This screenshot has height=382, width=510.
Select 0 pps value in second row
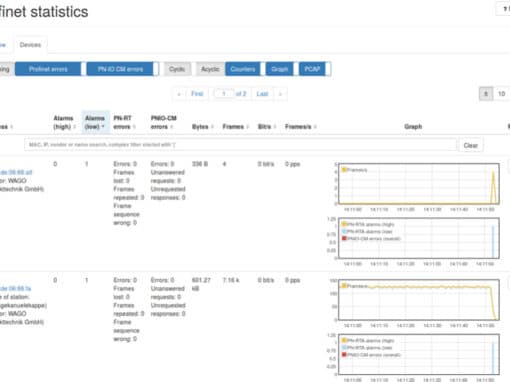292,280
